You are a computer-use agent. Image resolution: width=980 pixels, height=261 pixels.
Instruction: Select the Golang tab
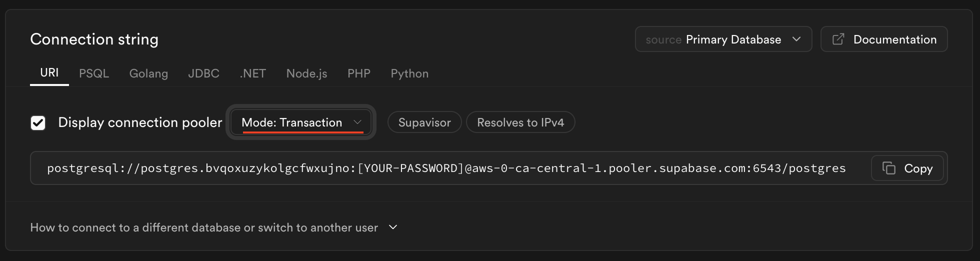[x=148, y=73]
